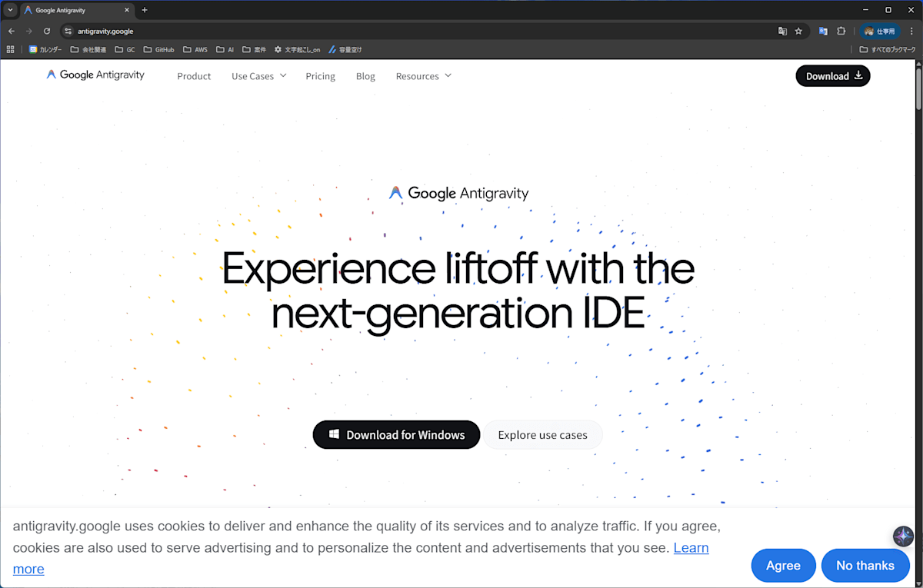The image size is (923, 588).
Task: Decline cookies with No thanks
Action: 865,566
